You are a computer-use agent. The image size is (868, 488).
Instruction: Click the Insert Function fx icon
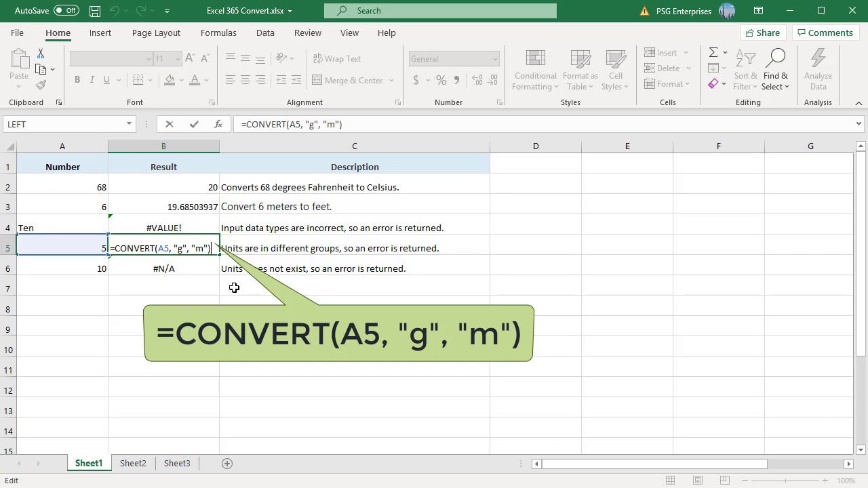coord(218,124)
